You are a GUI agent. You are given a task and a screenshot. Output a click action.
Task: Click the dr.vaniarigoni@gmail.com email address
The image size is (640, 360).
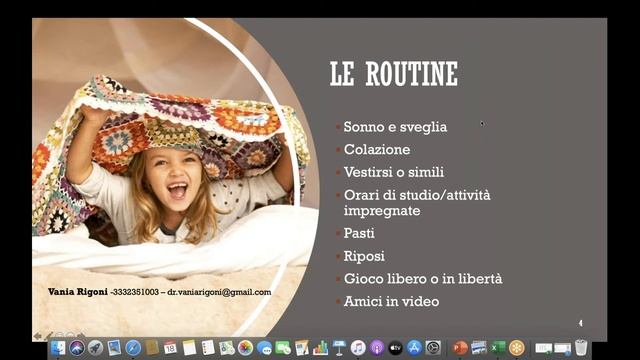[219, 292]
